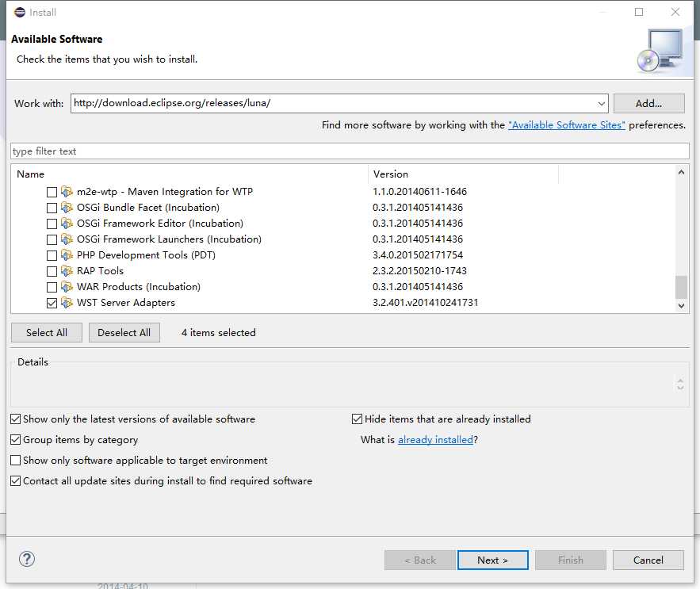Viewport: 700px width, 589px height.
Task: Toggle Group items by category checkbox
Action: click(16, 439)
